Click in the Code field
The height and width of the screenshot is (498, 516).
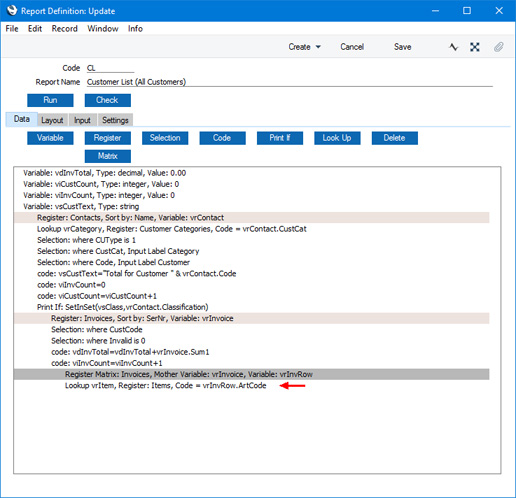click(110, 68)
